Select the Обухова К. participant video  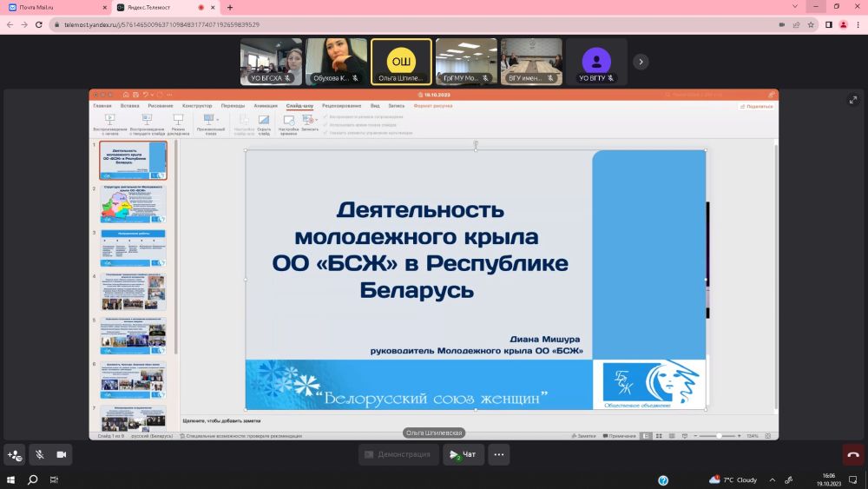coord(337,62)
